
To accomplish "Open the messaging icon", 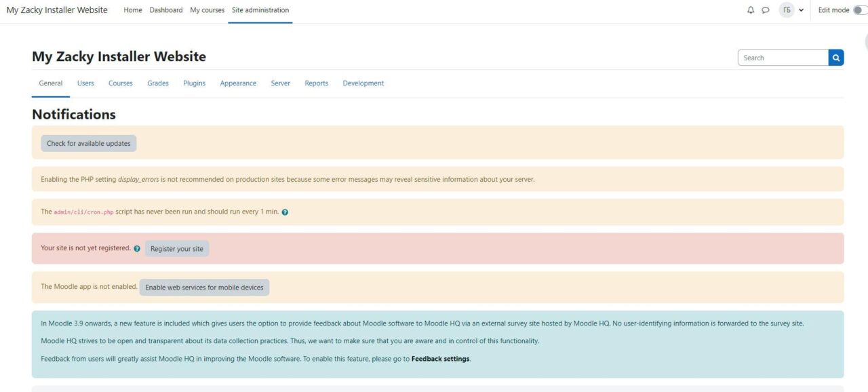I will point(766,9).
